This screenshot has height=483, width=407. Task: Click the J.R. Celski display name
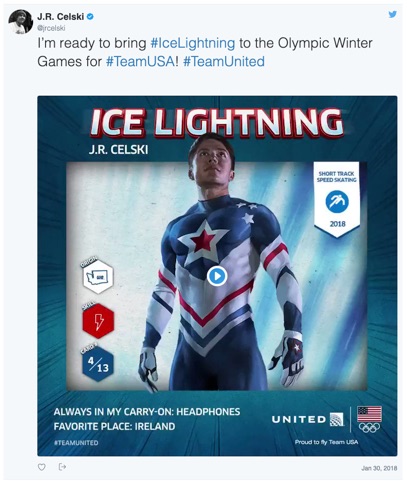pyautogui.click(x=60, y=16)
